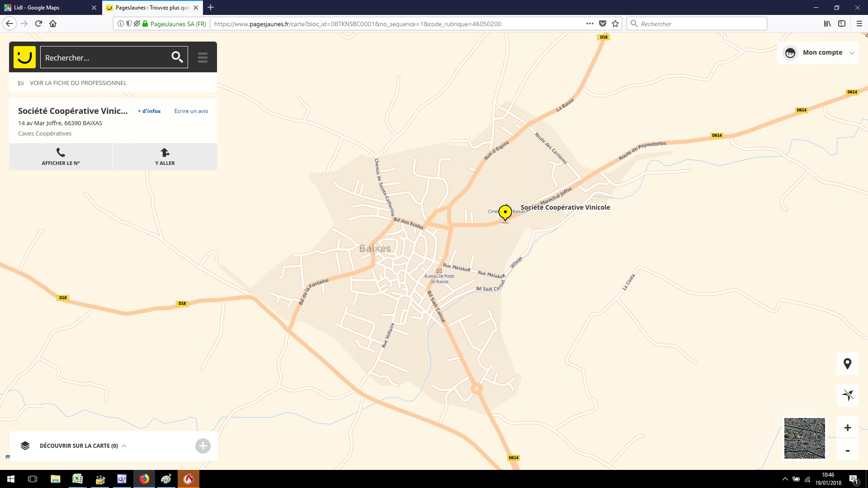Screen dimensions: 868x488
Task: Switch to satellite view thumbnail
Action: (x=804, y=438)
